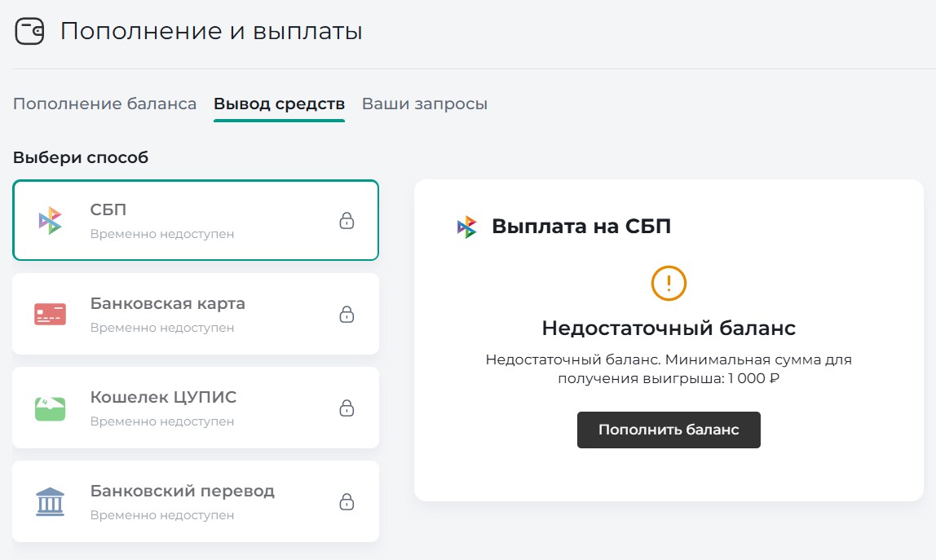
Task: Click the lock icon on Кошелек ЦУПИС
Action: pos(347,408)
